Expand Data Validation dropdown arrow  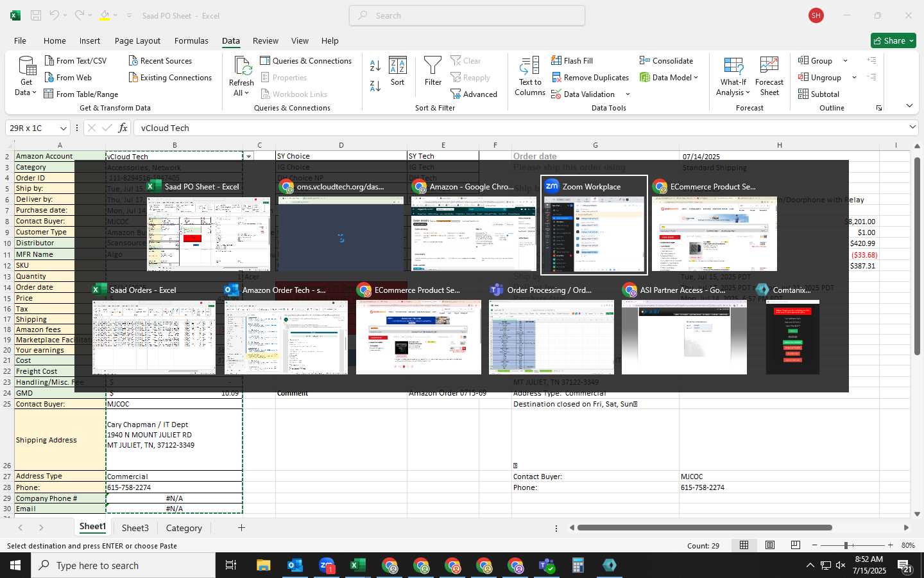628,94
